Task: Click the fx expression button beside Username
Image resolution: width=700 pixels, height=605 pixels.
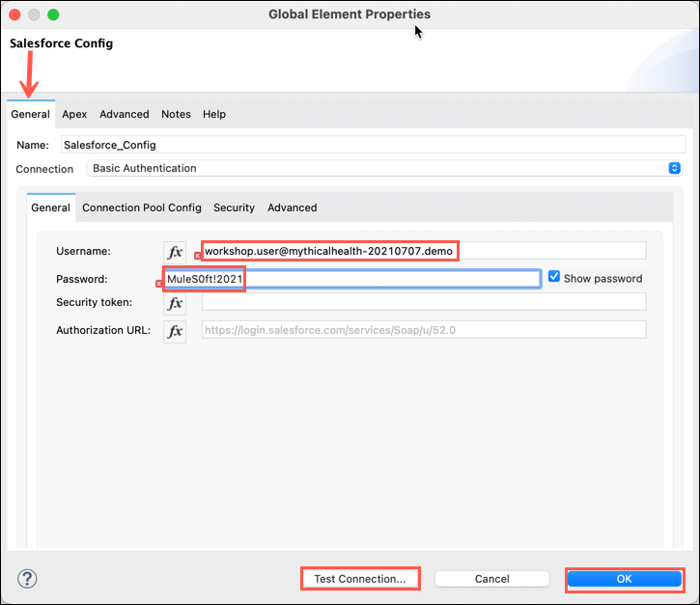Action: pyautogui.click(x=175, y=252)
